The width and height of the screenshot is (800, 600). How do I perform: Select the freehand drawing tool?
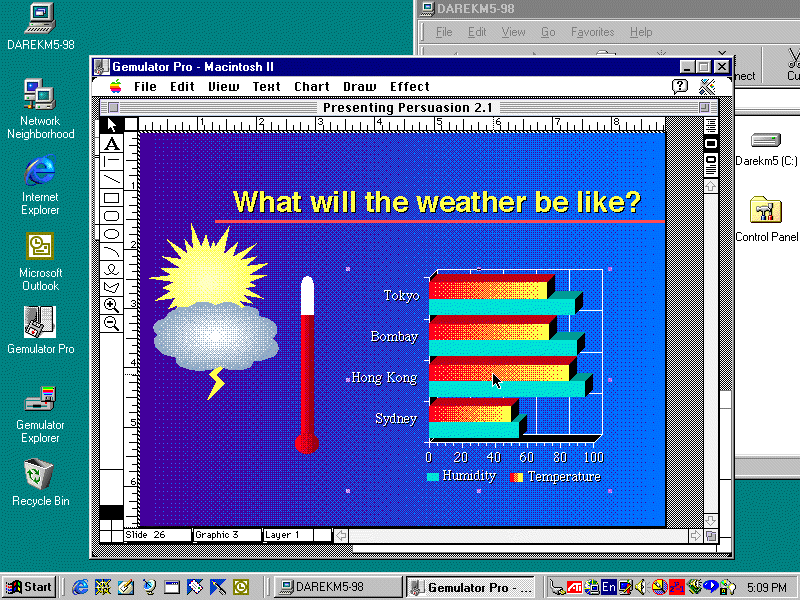[112, 269]
